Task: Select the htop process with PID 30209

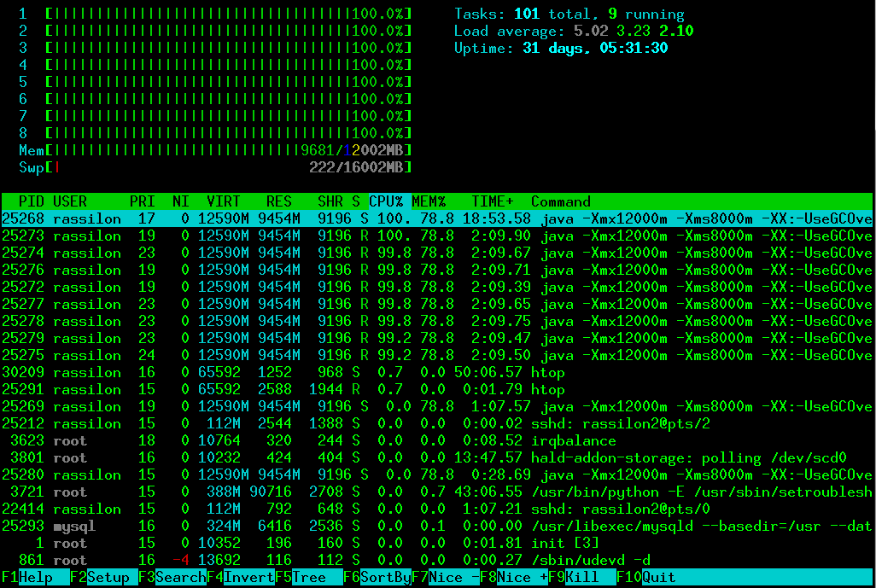Action: coord(437,372)
